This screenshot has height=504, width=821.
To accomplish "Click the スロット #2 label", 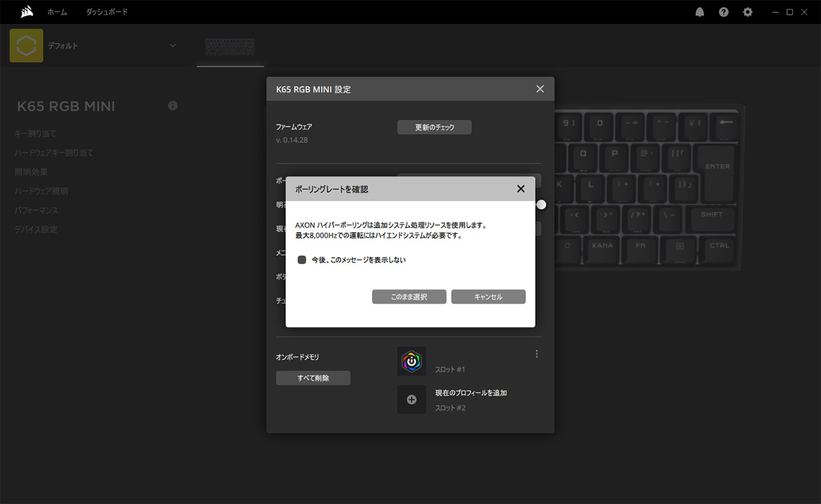I will 450,408.
